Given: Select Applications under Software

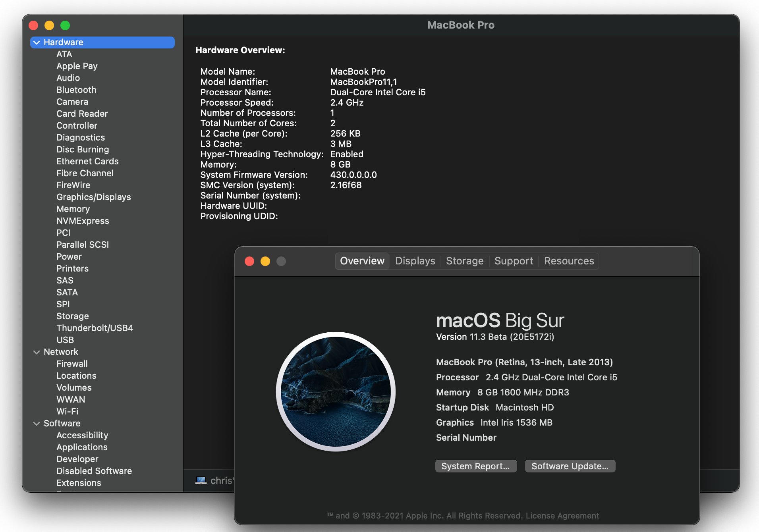Looking at the screenshot, I should tap(82, 447).
